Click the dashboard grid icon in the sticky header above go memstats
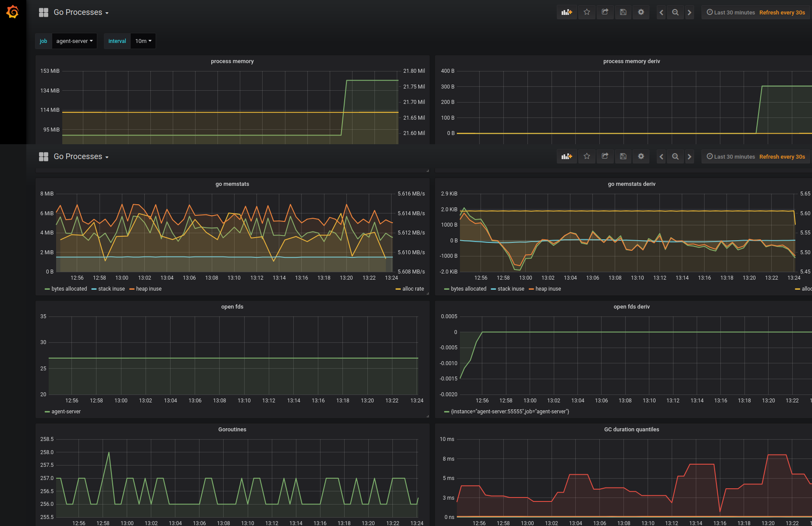This screenshot has width=812, height=526. pos(43,156)
